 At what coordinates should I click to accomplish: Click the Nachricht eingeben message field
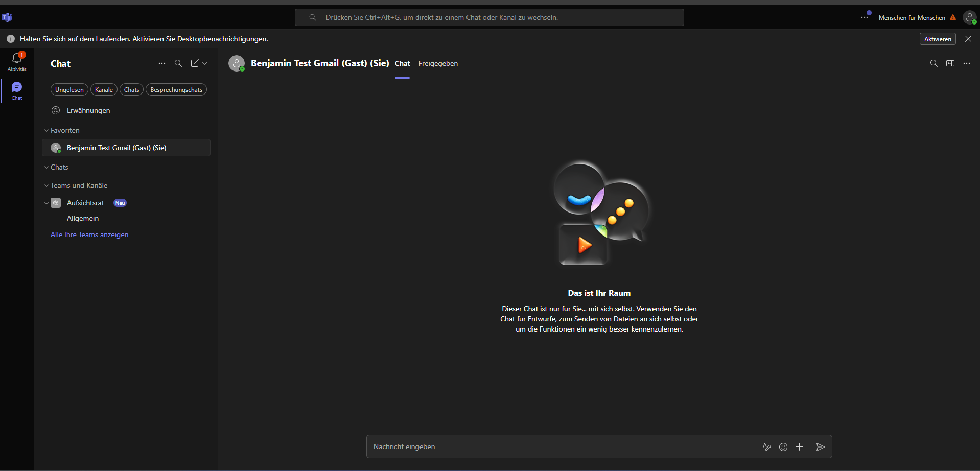(562, 447)
